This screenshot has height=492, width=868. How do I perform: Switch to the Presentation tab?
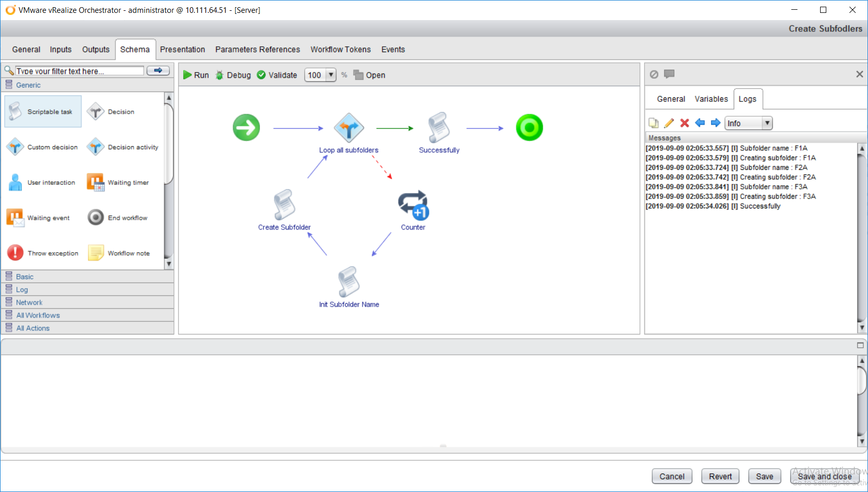point(182,49)
